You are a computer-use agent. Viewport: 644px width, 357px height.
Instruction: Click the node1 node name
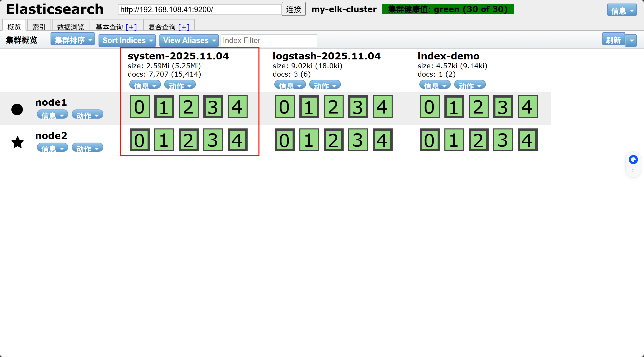pos(51,102)
